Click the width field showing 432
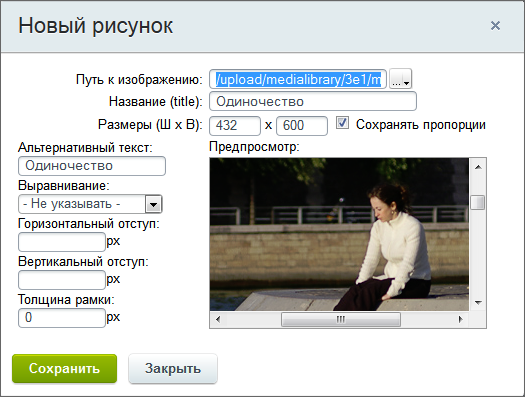525x397 pixels. click(235, 126)
